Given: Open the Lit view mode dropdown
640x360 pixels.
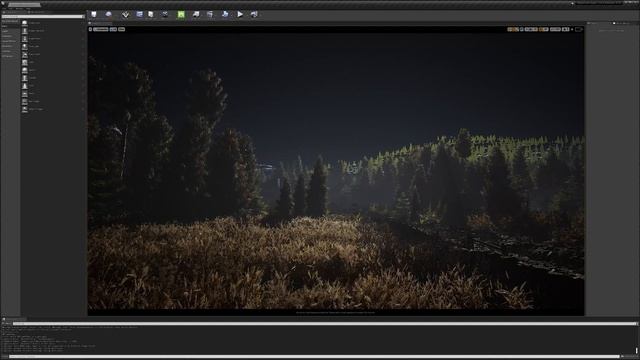Looking at the screenshot, I should 113,29.
